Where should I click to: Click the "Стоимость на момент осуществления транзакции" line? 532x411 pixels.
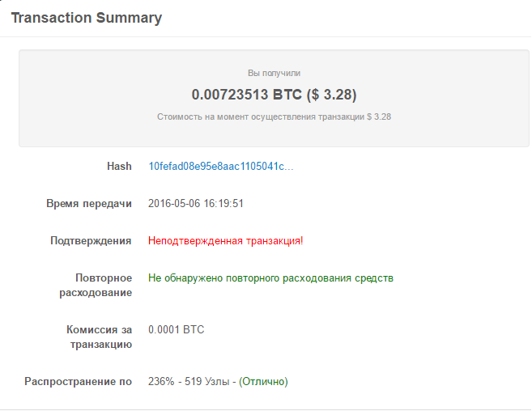pos(261,117)
